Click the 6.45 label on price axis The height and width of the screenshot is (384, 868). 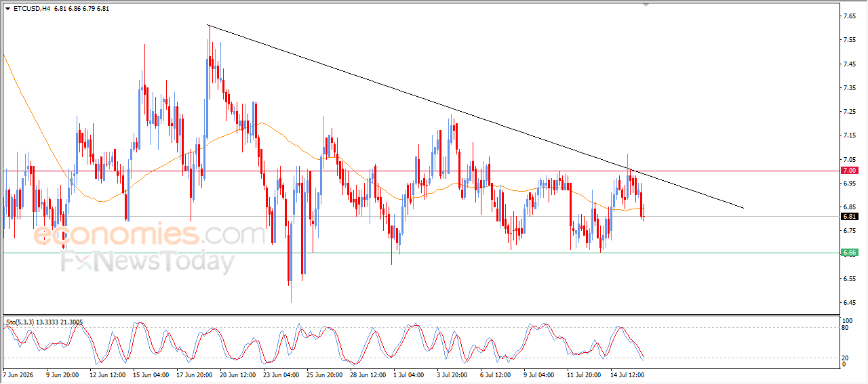click(x=848, y=303)
